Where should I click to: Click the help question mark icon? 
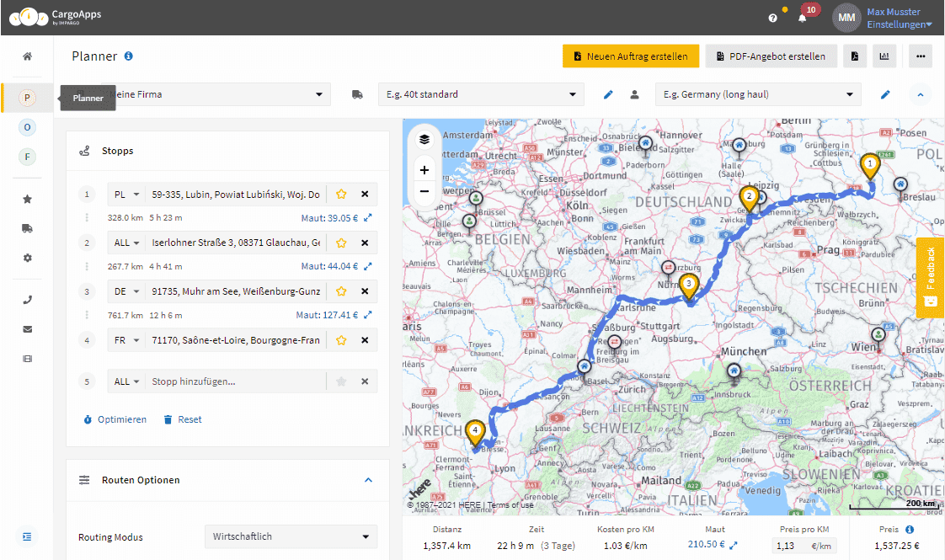[x=772, y=18]
